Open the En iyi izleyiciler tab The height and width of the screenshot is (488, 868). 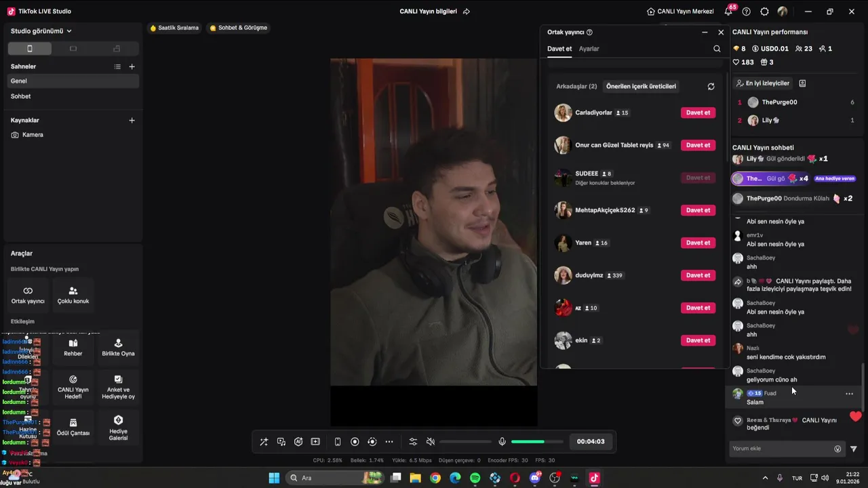click(763, 83)
